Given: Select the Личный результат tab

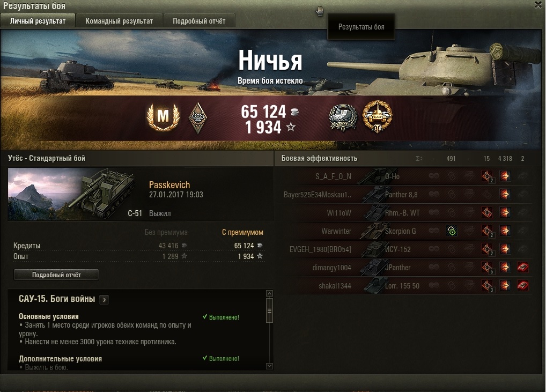Looking at the screenshot, I should 38,21.
